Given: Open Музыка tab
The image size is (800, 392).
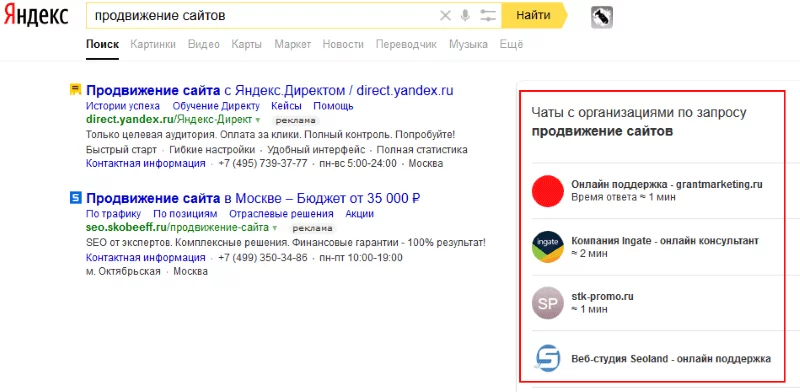Looking at the screenshot, I should tap(468, 44).
